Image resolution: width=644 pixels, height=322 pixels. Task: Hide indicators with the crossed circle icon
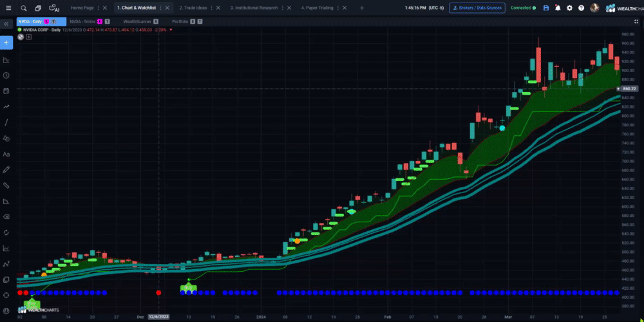point(21,37)
